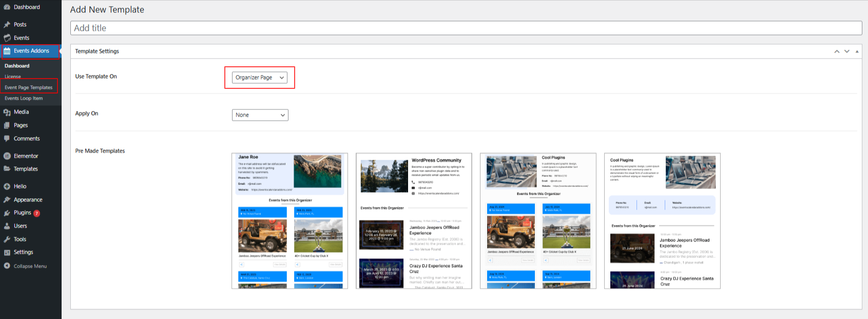Open Events Loop Item submenu
This screenshot has width=868, height=319.
click(x=24, y=98)
